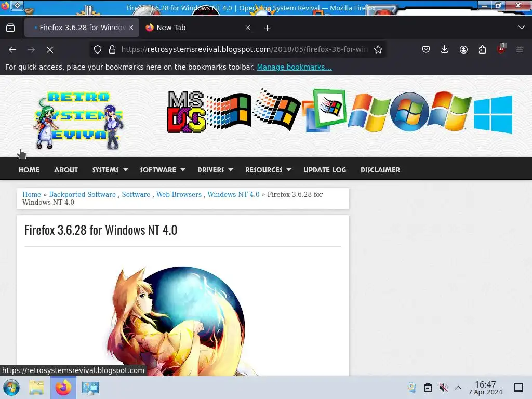Follow the Software breadcrumb link
This screenshot has height=399, width=532.
click(136, 194)
